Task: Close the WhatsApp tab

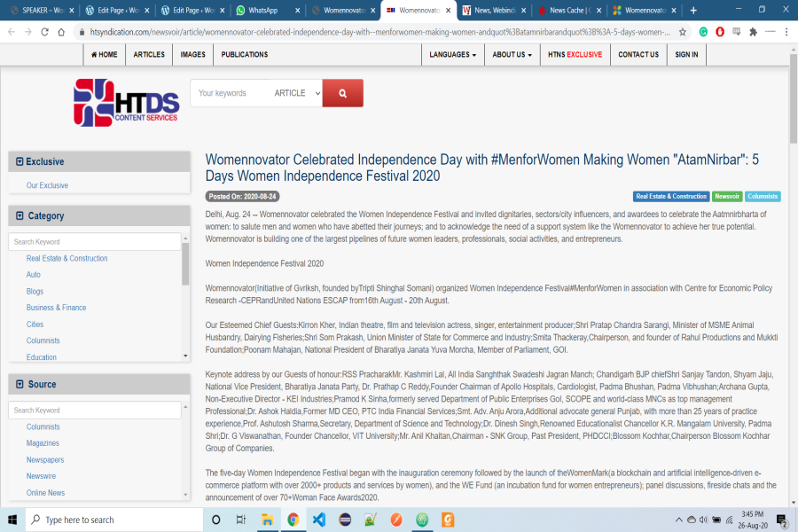Action: tap(298, 10)
